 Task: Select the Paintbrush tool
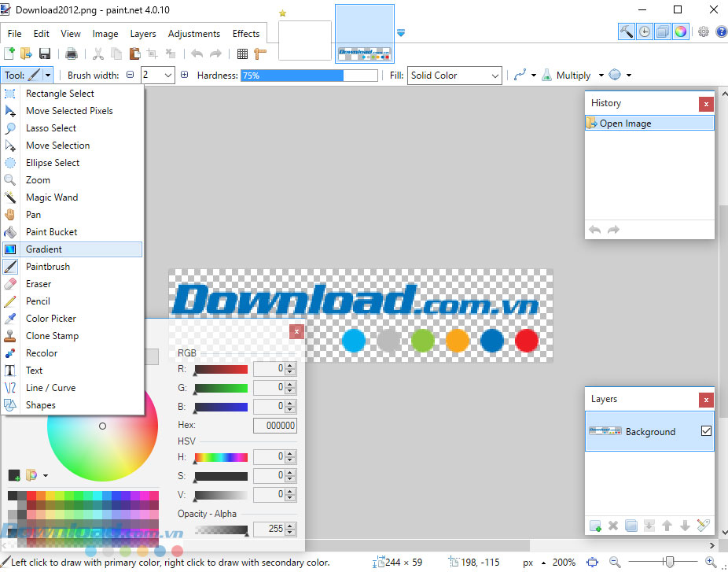[72, 266]
